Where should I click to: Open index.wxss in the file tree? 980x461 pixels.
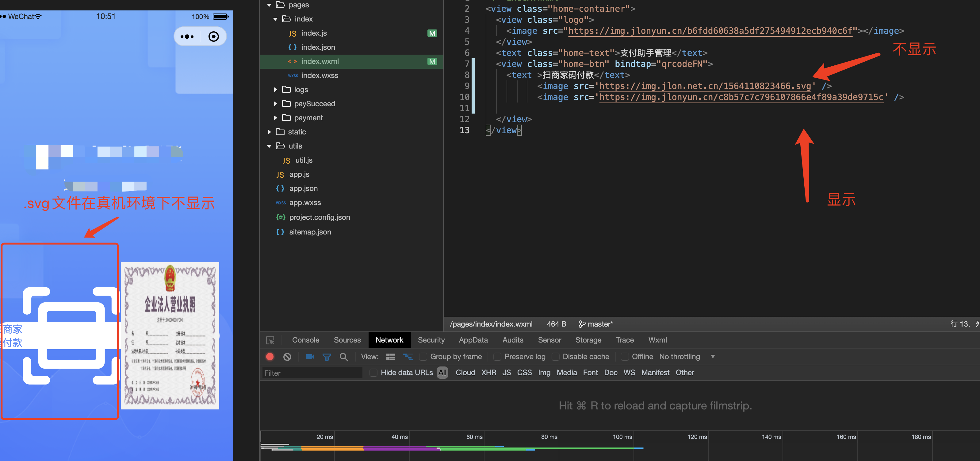tap(320, 76)
